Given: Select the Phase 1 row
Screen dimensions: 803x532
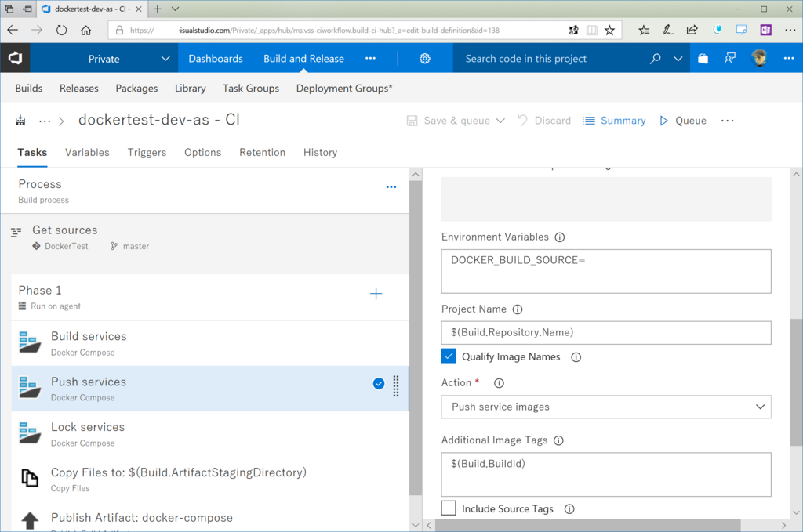Looking at the screenshot, I should 210,297.
